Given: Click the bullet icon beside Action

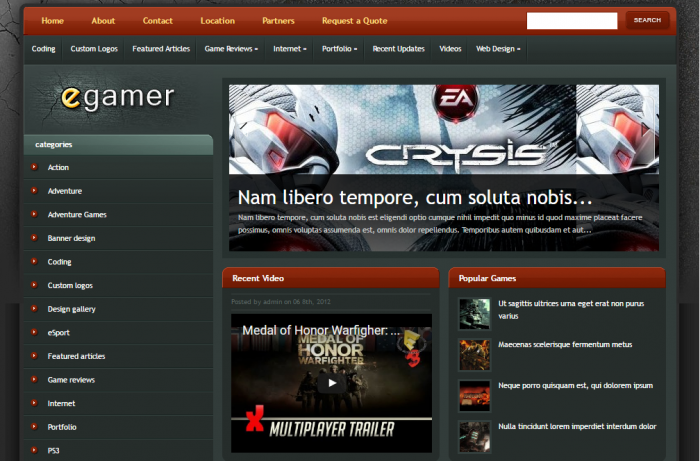Looking at the screenshot, I should [34, 167].
